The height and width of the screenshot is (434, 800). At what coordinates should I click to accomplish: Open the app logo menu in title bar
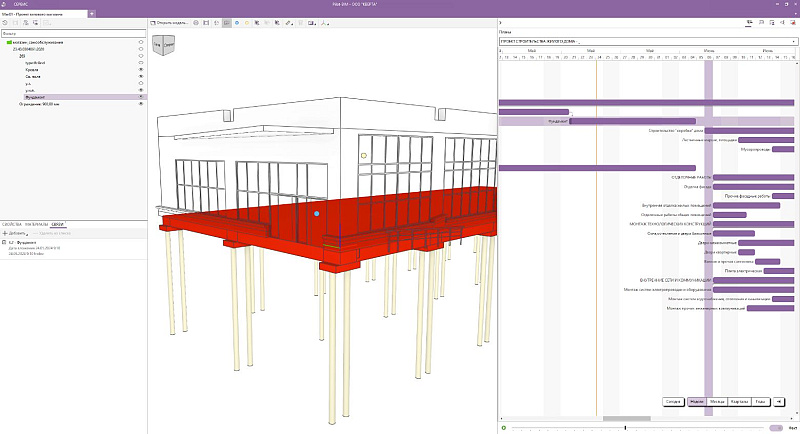click(x=5, y=4)
